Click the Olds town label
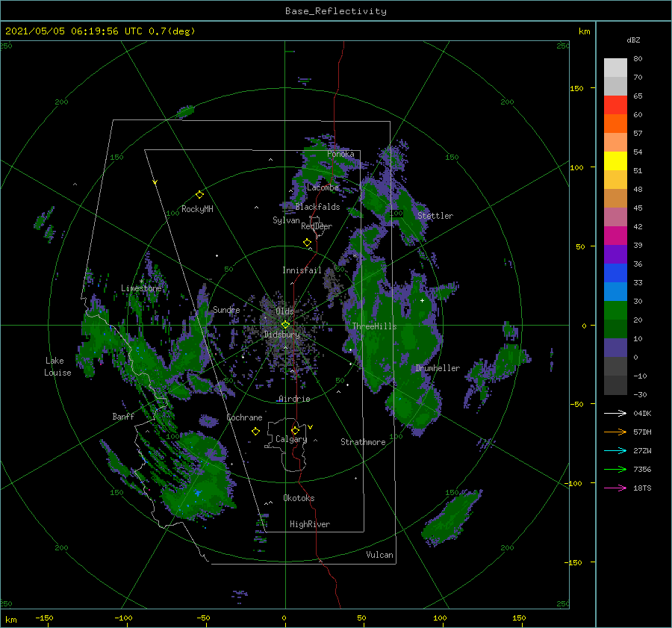672x628 pixels. click(x=284, y=311)
